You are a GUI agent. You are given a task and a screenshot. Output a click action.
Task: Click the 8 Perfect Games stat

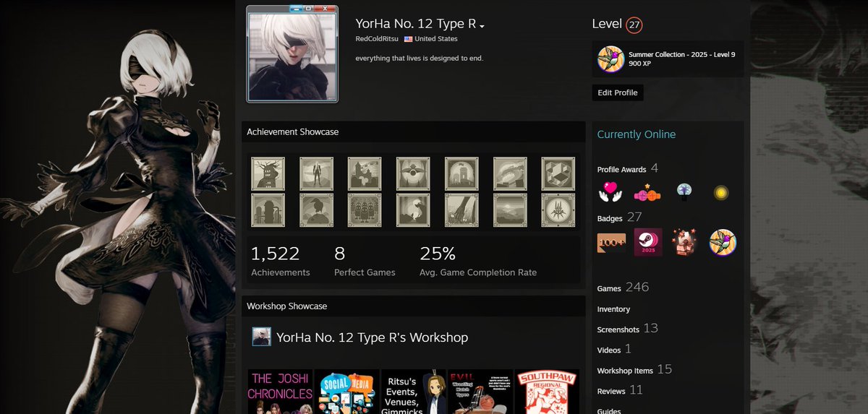[365, 261]
